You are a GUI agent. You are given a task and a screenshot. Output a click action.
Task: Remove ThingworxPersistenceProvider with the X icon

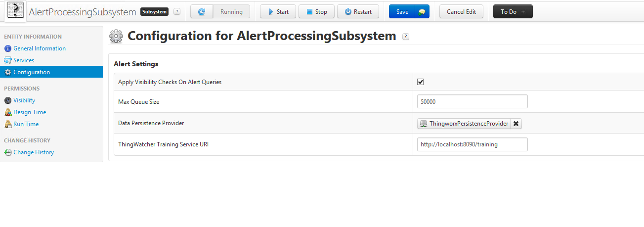[516, 124]
